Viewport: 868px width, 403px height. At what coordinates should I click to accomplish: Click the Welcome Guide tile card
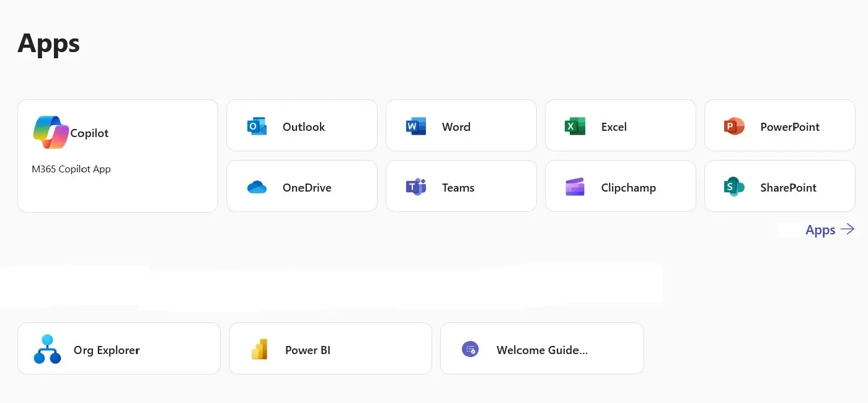click(x=541, y=348)
